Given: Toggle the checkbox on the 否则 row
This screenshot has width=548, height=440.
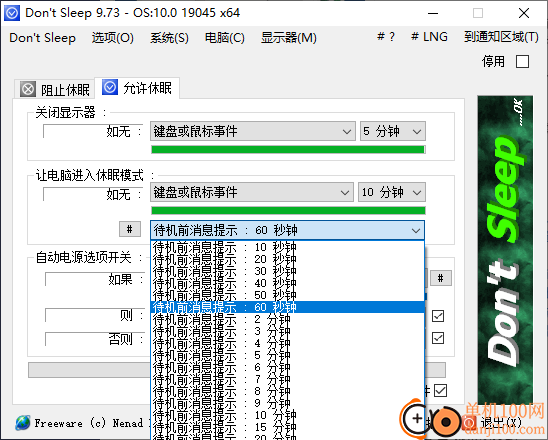Looking at the screenshot, I should [x=438, y=338].
